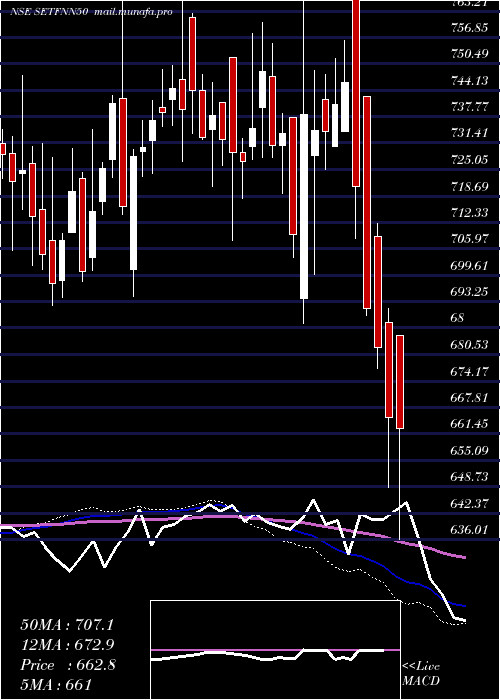Select the 680.53 price axis label
Viewport: 500px width, 700px height.
470,345
